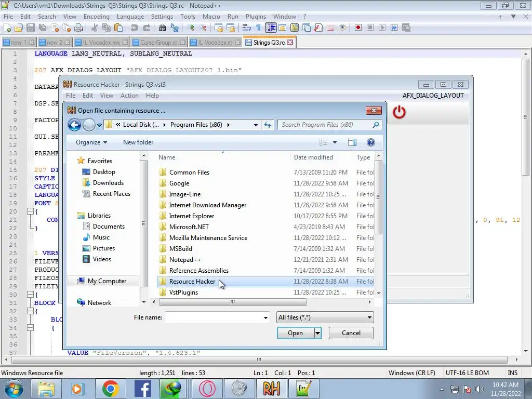
Task: Click the Zoom Out icon in Notepad++
Action: 203,28
